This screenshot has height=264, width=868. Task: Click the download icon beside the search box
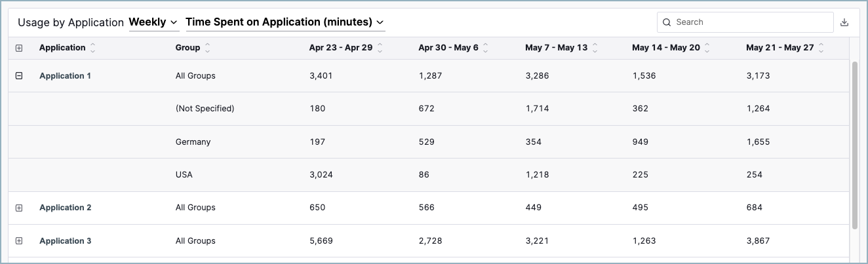click(x=844, y=22)
